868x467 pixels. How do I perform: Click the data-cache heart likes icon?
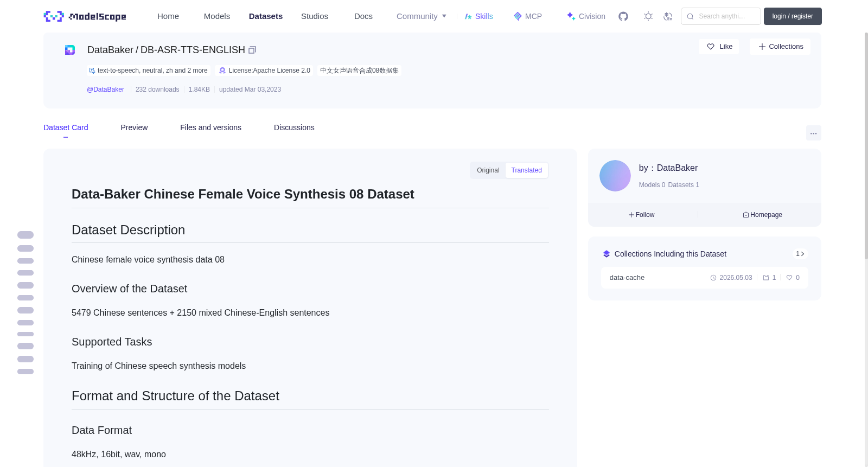click(x=789, y=278)
